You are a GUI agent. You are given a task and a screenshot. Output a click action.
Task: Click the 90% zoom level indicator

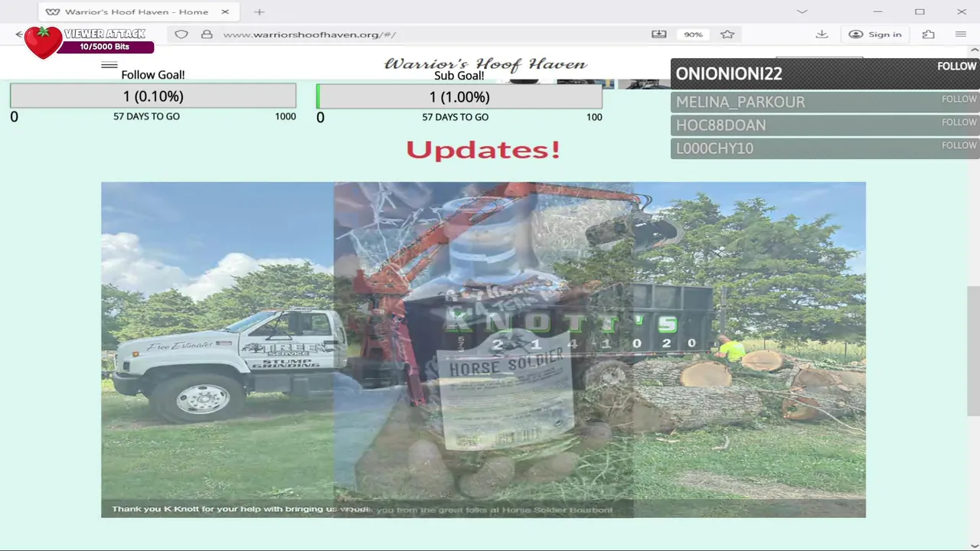(x=693, y=34)
